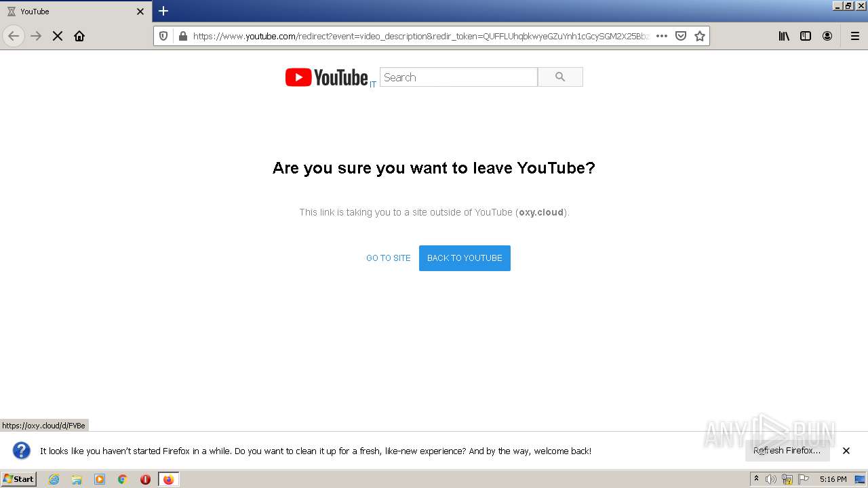Open the Firefox account menu
The height and width of the screenshot is (488, 868).
(x=827, y=36)
